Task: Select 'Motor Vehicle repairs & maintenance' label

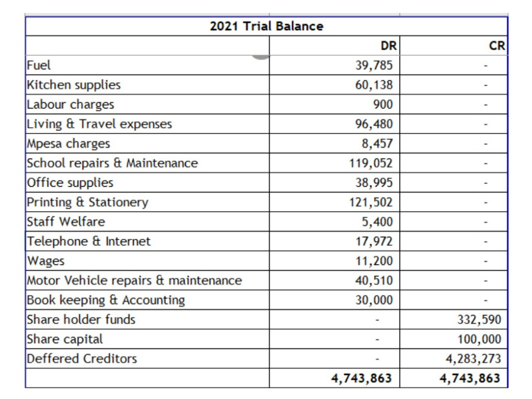Action: (135, 281)
